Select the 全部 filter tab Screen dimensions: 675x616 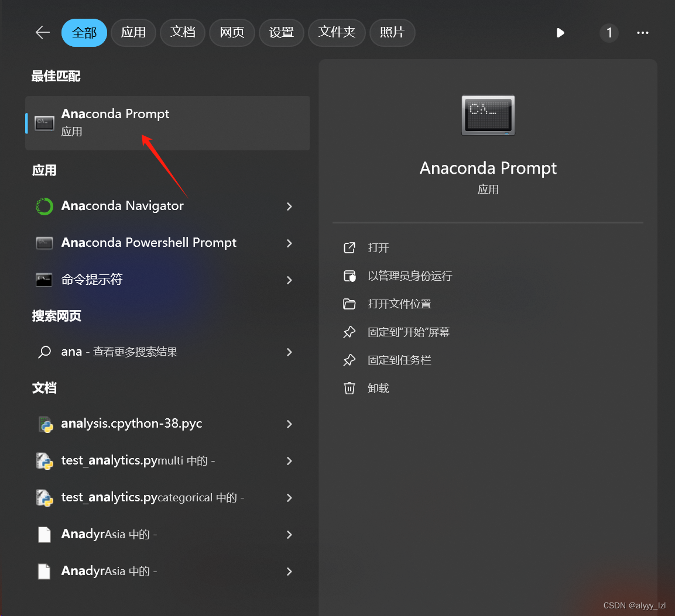click(84, 33)
